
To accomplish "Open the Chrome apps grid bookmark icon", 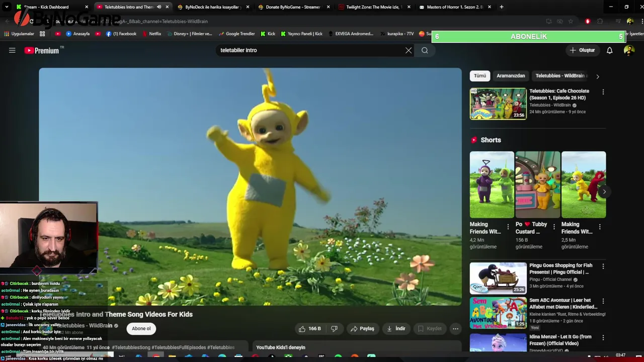I will [42, 34].
